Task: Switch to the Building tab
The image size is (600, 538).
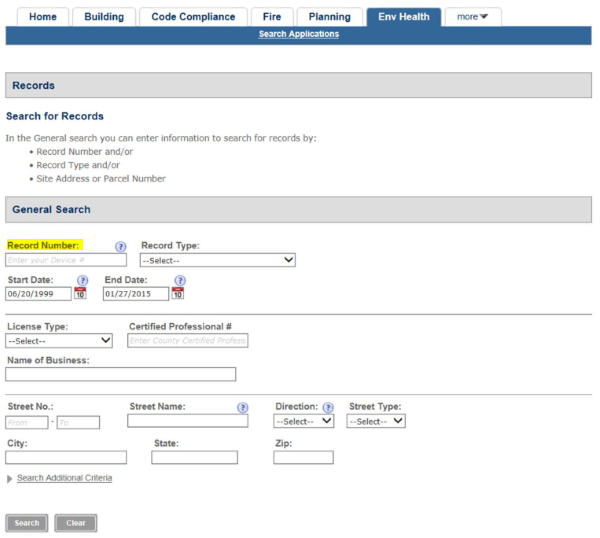Action: 104,17
